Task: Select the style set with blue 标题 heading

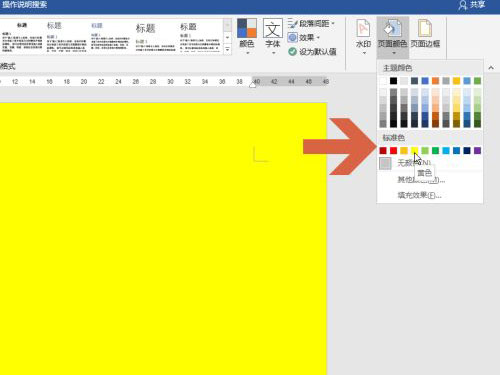Action: click(110, 36)
